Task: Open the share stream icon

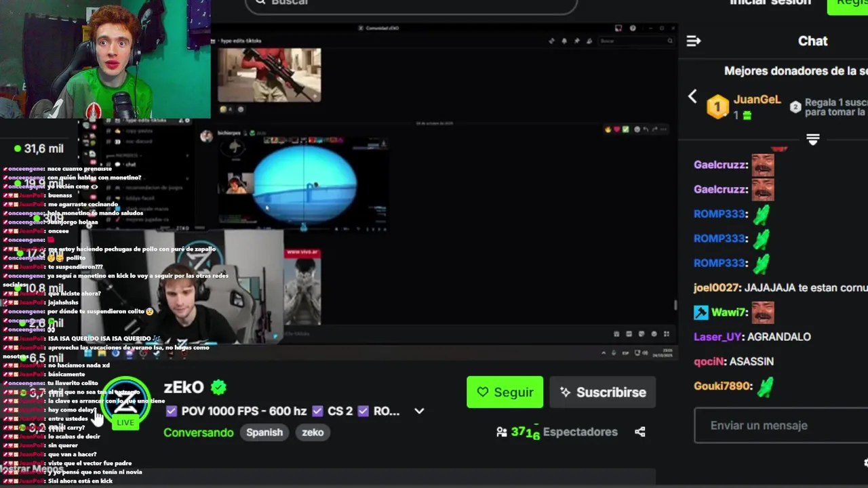Action: coord(639,432)
